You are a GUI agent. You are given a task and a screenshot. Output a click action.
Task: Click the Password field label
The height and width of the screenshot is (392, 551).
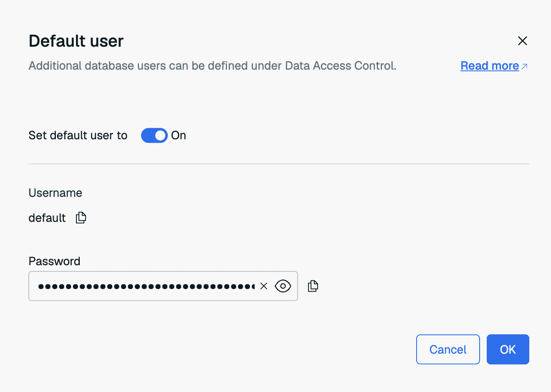[x=54, y=261]
